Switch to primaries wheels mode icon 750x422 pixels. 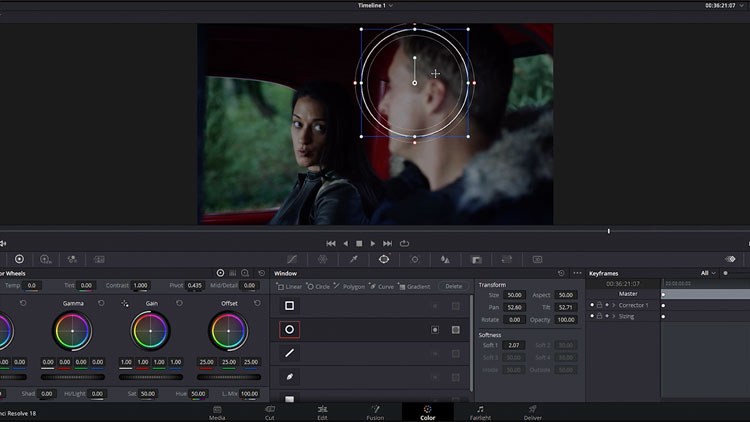(x=220, y=273)
